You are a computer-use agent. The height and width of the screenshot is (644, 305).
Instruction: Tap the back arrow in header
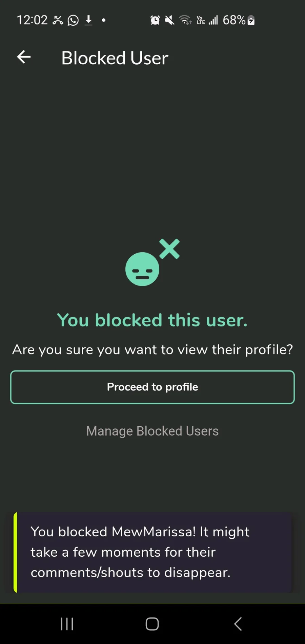tap(24, 57)
